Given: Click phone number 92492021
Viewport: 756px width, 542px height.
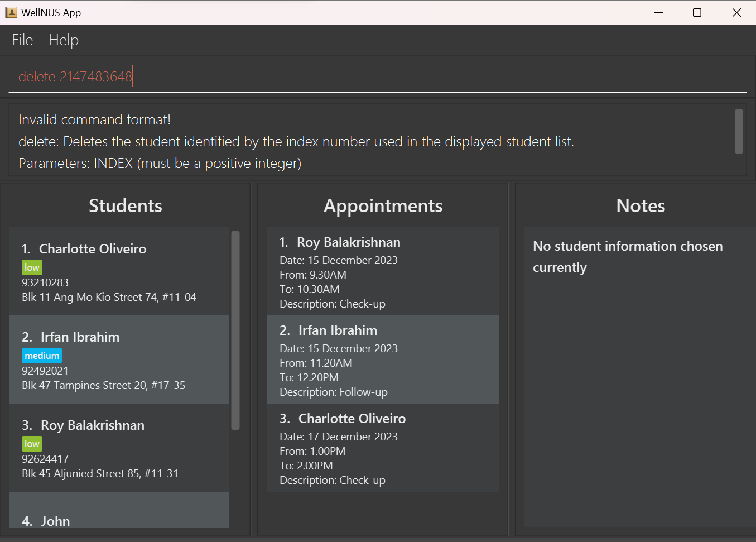Looking at the screenshot, I should 45,371.
